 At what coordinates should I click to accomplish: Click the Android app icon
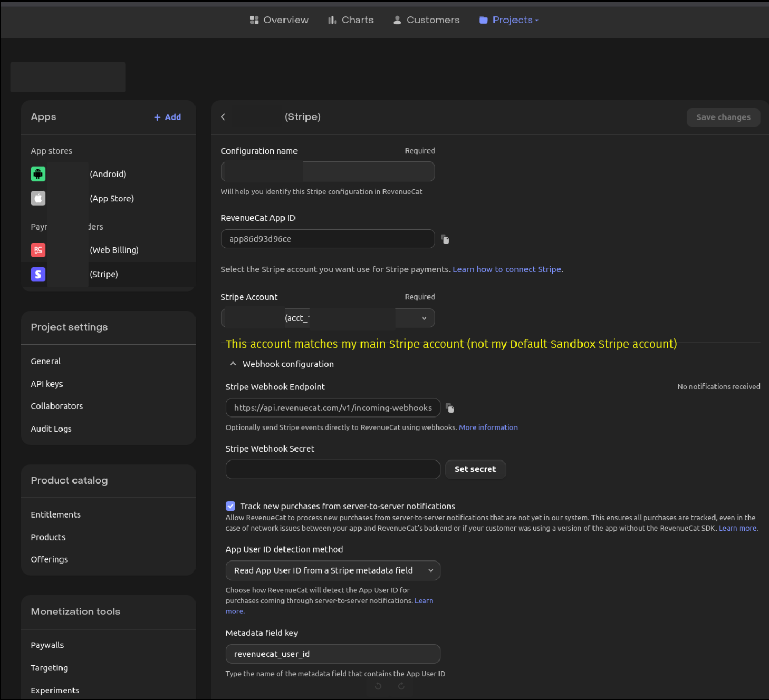pyautogui.click(x=38, y=174)
